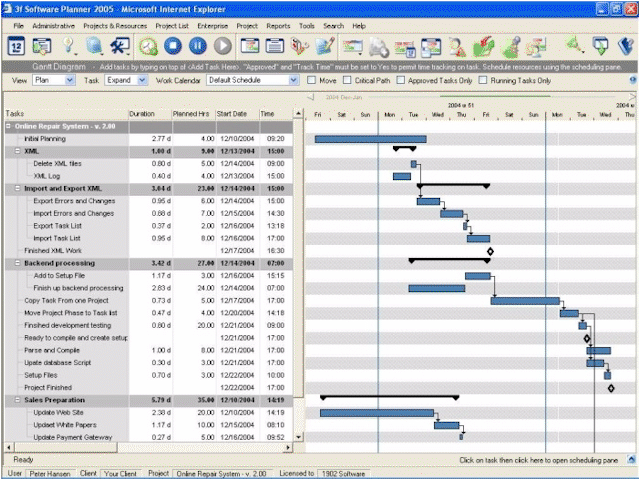Click the globe database toolbar icon
The width and height of the screenshot is (640, 480).
94,46
